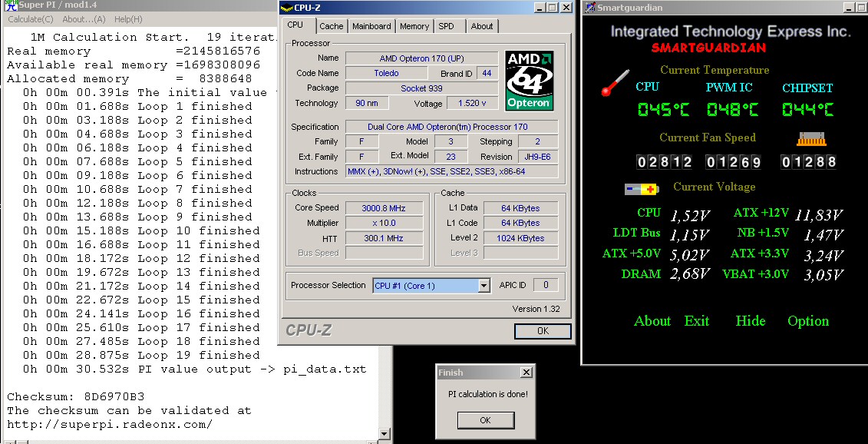Click the fan speed counter 01288

(x=808, y=162)
